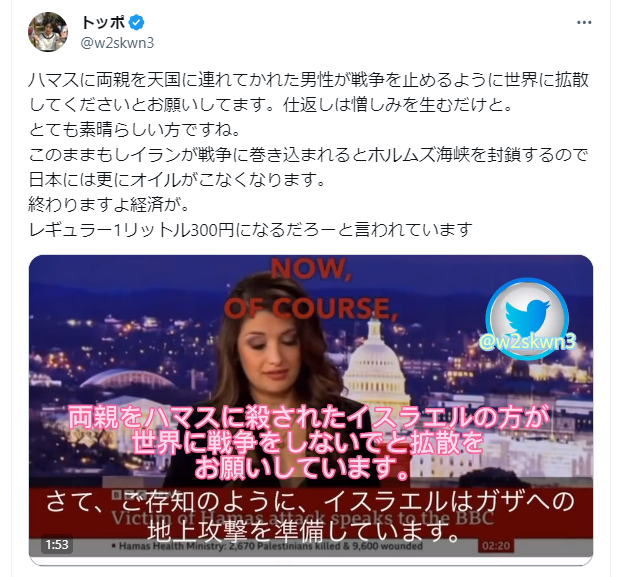Click the Victim of Hamas attack headline banner
Image resolution: width=623 pixels, height=577 pixels.
click(x=302, y=517)
